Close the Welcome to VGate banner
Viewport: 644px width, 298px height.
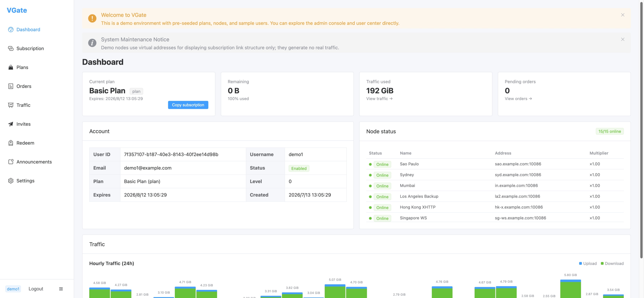622,15
